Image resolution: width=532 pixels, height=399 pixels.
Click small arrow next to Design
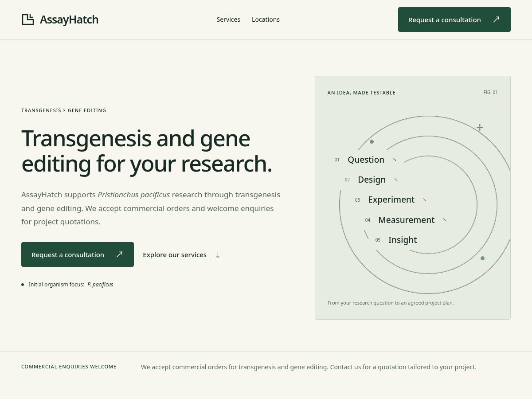[x=396, y=180]
